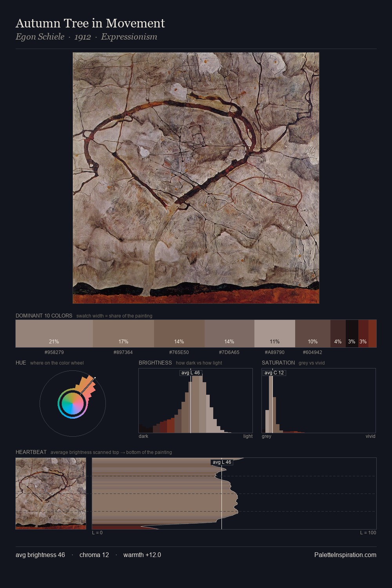Click the hex code #A89790

[275, 352]
